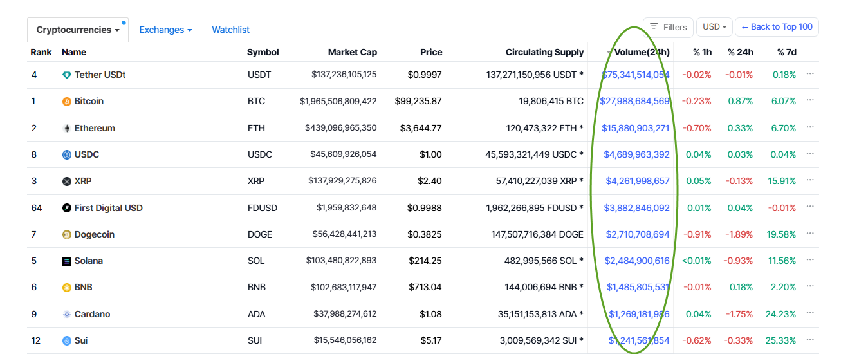Open the Cryptocurrencies dropdown tab
This screenshot has height=354, width=868.
[78, 30]
